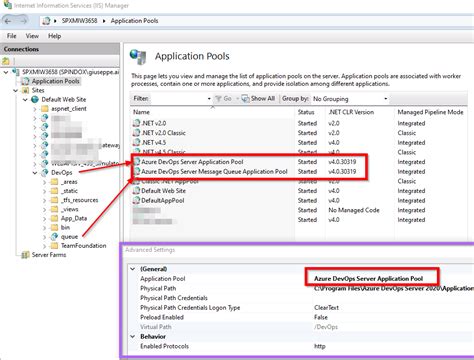
Task: Expand the _tfs_resources folder
Action: coord(44,200)
